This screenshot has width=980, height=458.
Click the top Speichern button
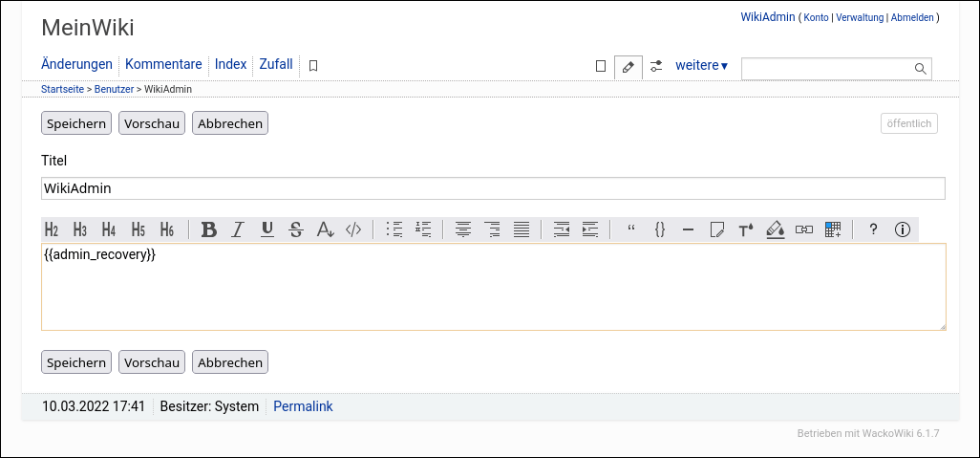[76, 123]
